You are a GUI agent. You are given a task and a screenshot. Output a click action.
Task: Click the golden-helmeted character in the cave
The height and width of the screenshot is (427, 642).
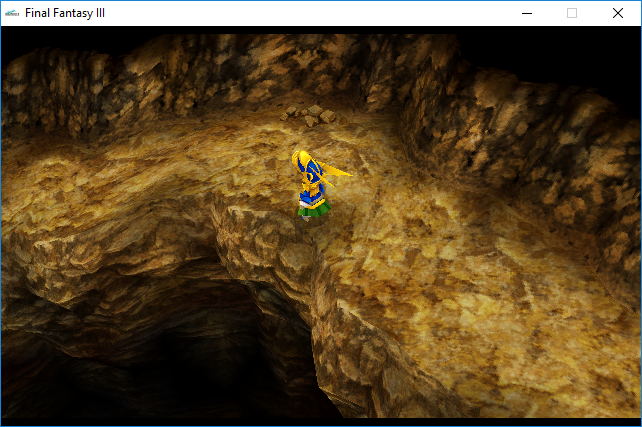(x=315, y=185)
